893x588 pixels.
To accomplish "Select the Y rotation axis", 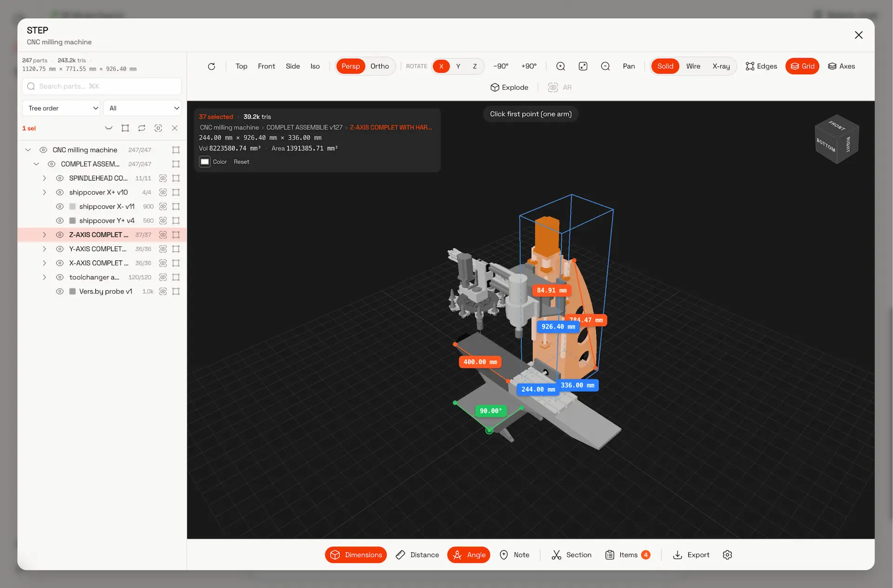I will tap(458, 66).
